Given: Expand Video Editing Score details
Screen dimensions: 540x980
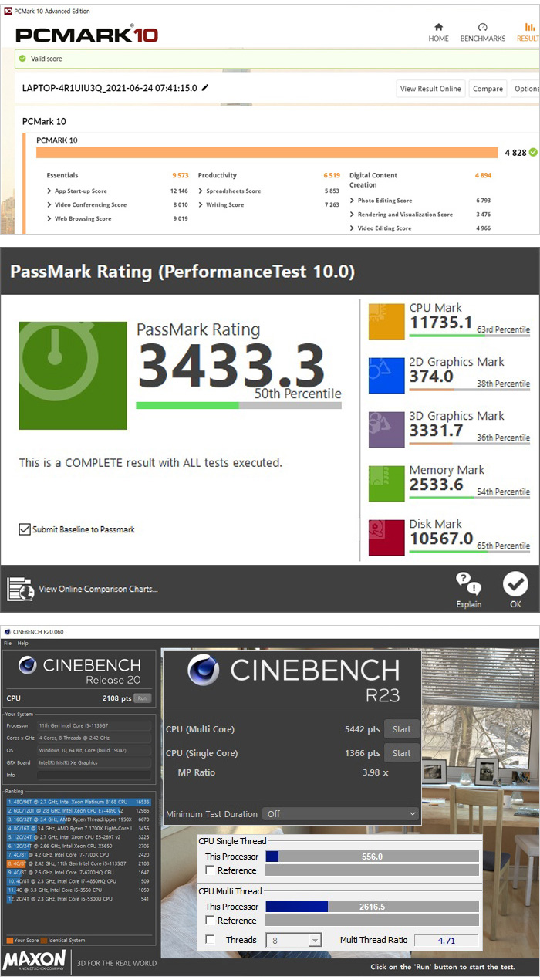Looking at the screenshot, I should pyautogui.click(x=352, y=228).
